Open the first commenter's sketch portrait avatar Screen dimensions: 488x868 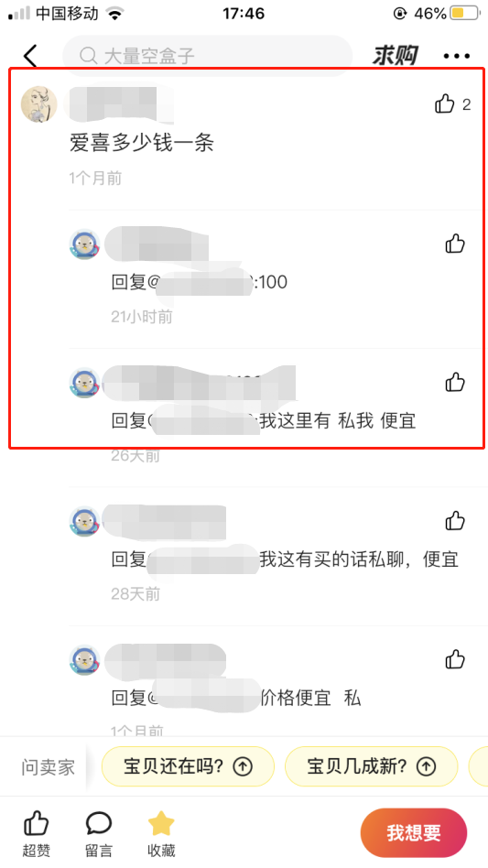click(x=38, y=103)
